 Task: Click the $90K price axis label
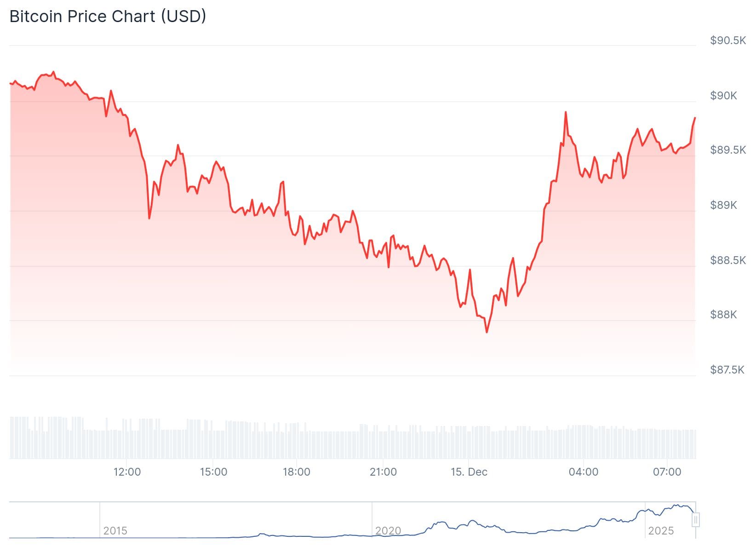coord(723,96)
